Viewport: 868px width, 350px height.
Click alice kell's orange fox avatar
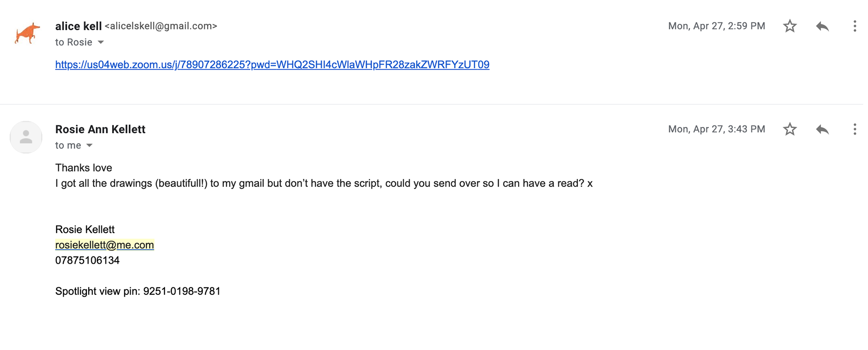[x=27, y=33]
